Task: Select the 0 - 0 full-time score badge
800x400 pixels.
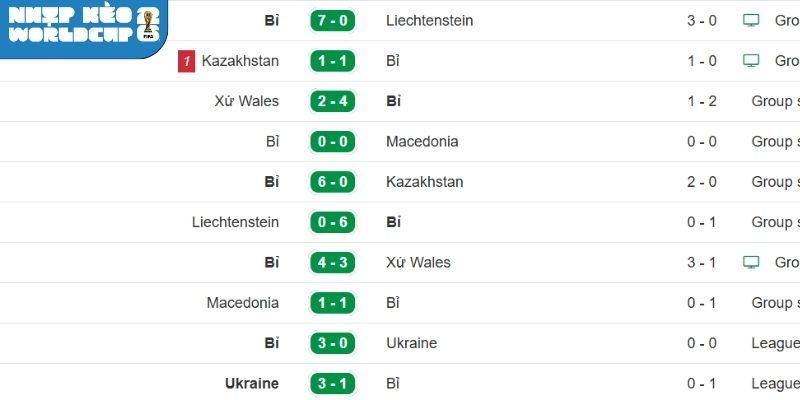Action: pos(335,141)
